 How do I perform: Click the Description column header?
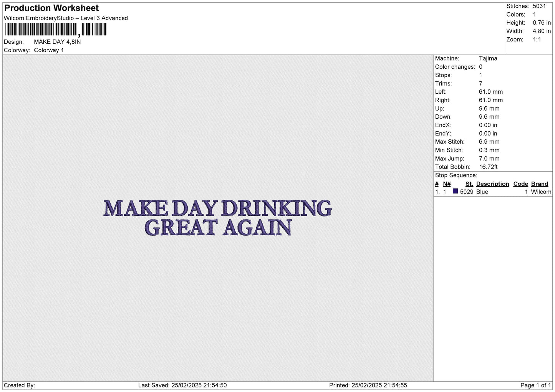pyautogui.click(x=492, y=184)
